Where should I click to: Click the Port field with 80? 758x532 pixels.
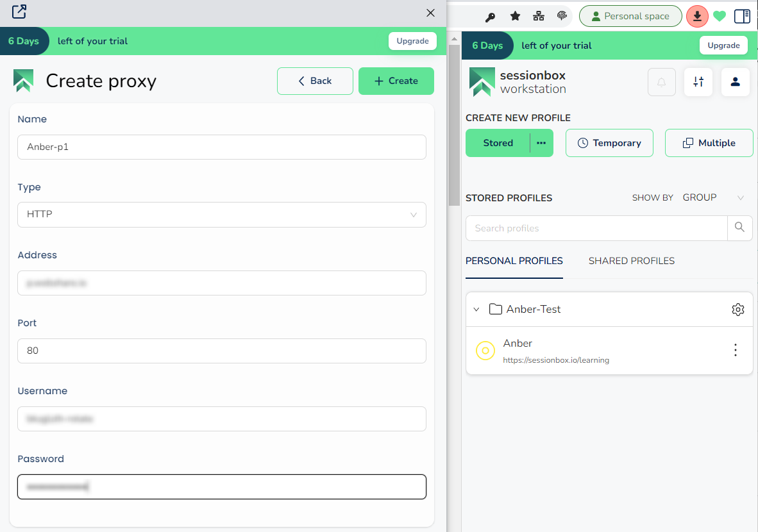click(222, 351)
